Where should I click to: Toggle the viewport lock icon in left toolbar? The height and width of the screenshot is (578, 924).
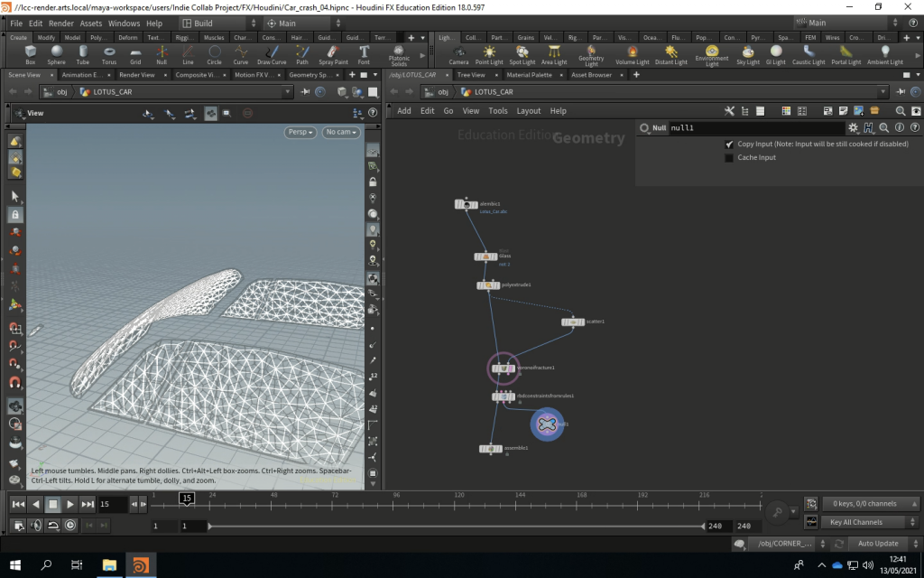point(14,215)
